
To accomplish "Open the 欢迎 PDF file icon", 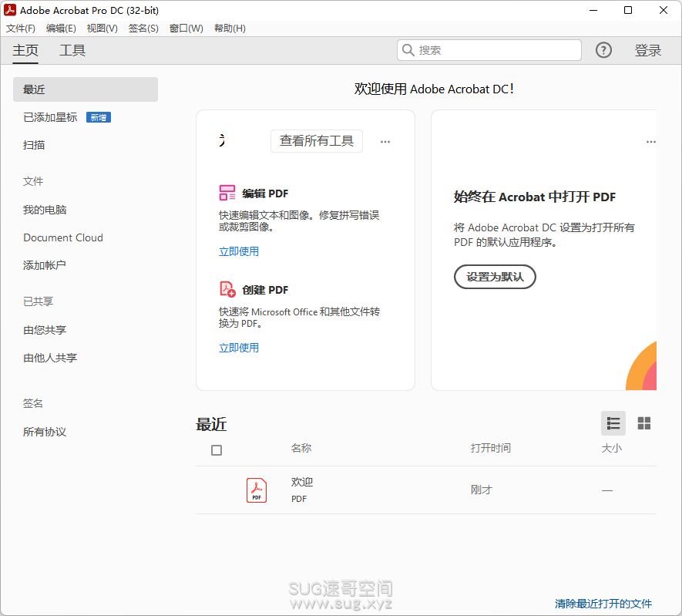I will click(x=257, y=490).
